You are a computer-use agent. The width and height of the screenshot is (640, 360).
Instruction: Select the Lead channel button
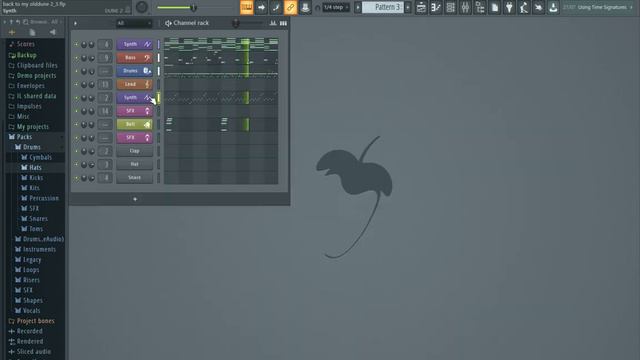[x=134, y=84]
